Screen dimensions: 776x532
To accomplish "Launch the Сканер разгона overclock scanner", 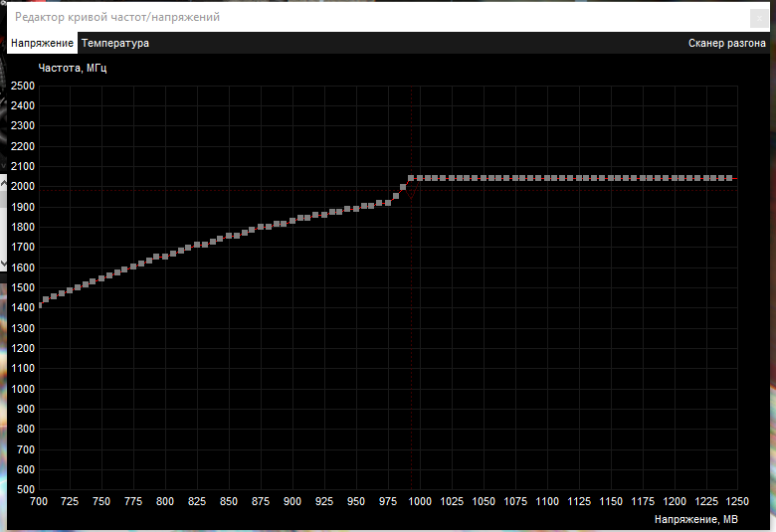I will [726, 43].
